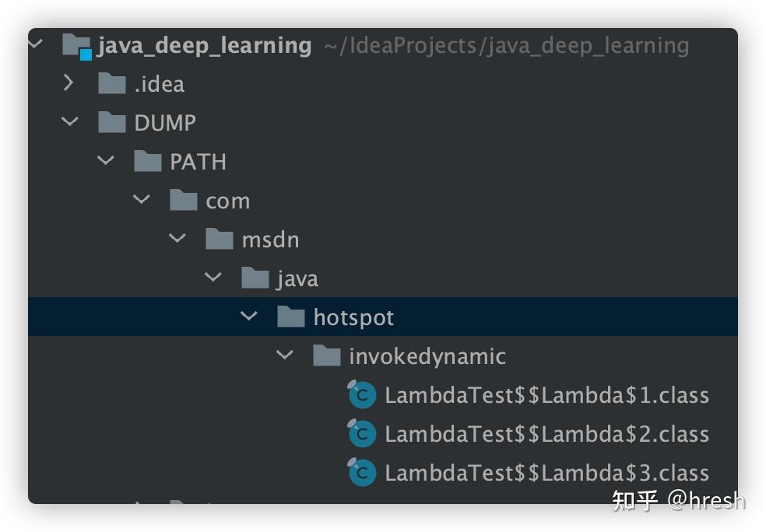Image resolution: width=766 pixels, height=532 pixels.
Task: Click the LambdaTest$$Lambda$3.class file icon
Action: tap(362, 473)
